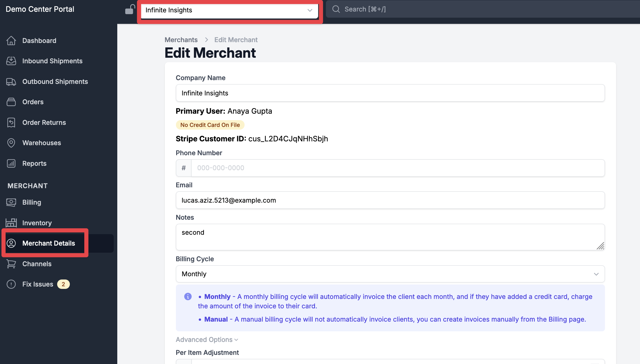The width and height of the screenshot is (640, 364).
Task: Focus the top Search box
Action: click(x=483, y=9)
